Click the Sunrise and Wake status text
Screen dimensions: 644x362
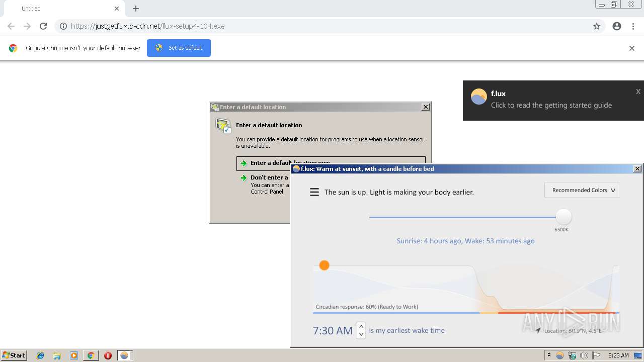465,241
